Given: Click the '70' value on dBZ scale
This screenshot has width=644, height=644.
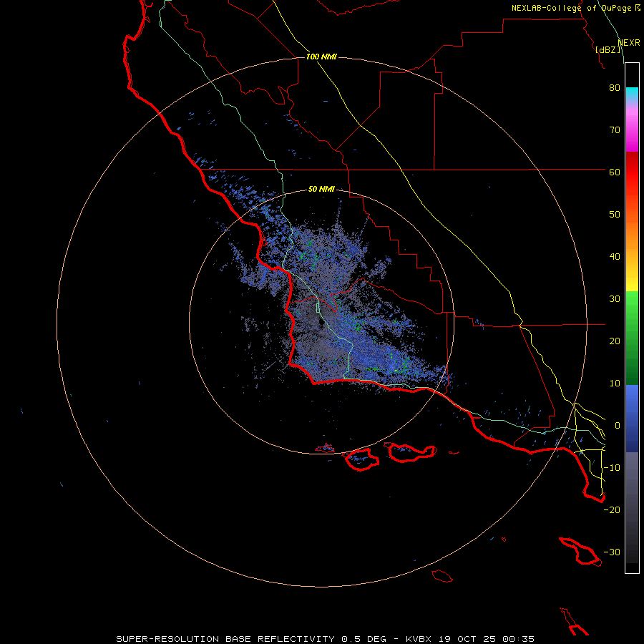Looking at the screenshot, I should [615, 130].
